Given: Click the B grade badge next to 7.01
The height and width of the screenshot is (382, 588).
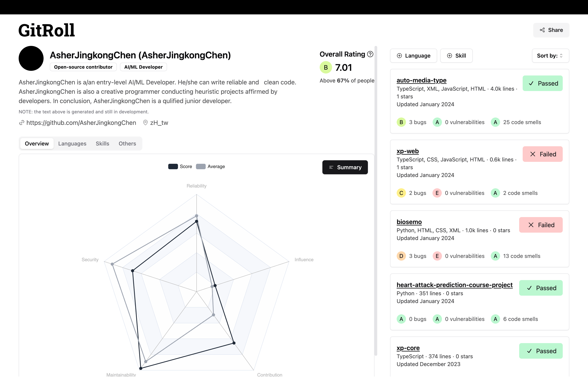Looking at the screenshot, I should [x=326, y=67].
